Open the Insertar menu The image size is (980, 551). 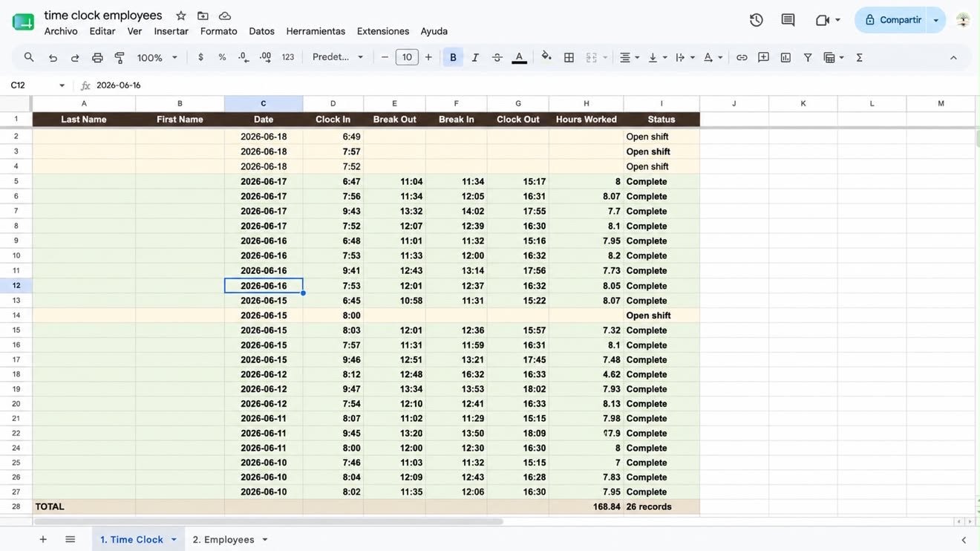pos(171,31)
